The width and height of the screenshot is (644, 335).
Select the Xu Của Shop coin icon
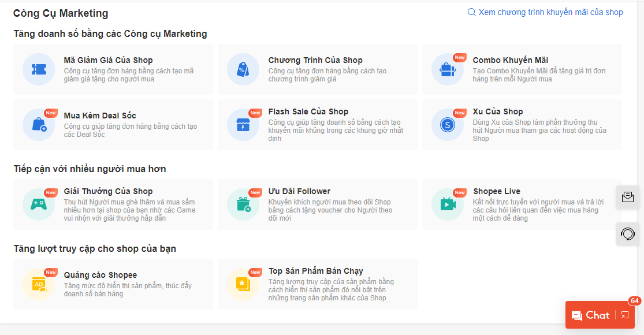coord(448,125)
